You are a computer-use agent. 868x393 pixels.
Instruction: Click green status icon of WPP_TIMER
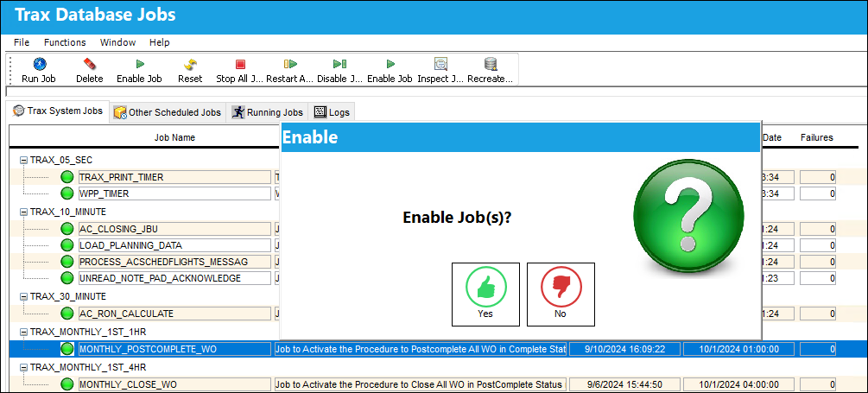67,193
